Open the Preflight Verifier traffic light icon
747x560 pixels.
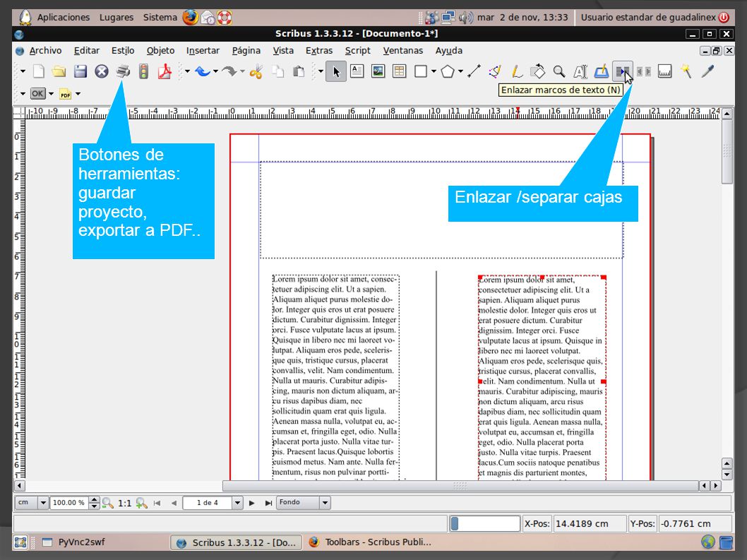(143, 71)
